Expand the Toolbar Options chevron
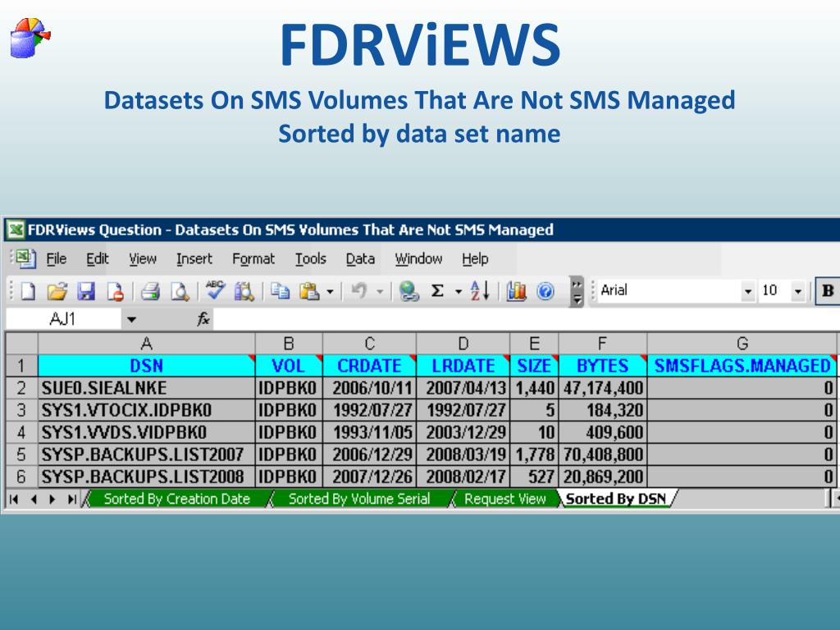This screenshot has width=840, height=630. click(577, 291)
